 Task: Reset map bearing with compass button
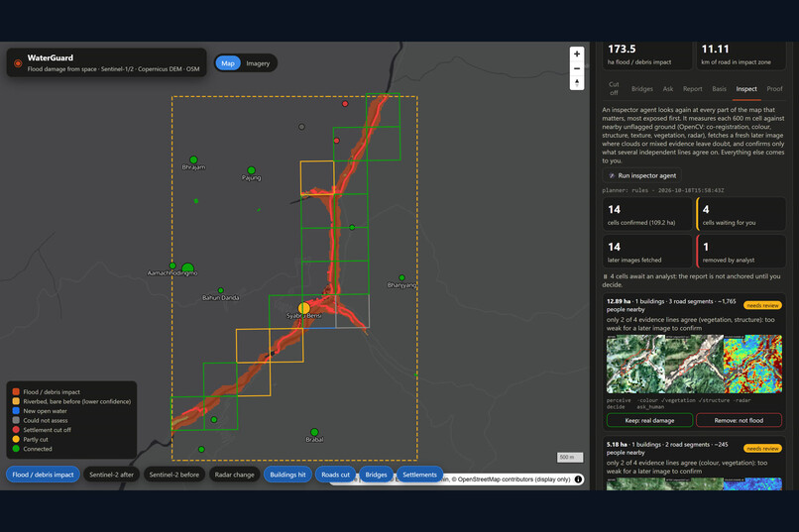(576, 82)
